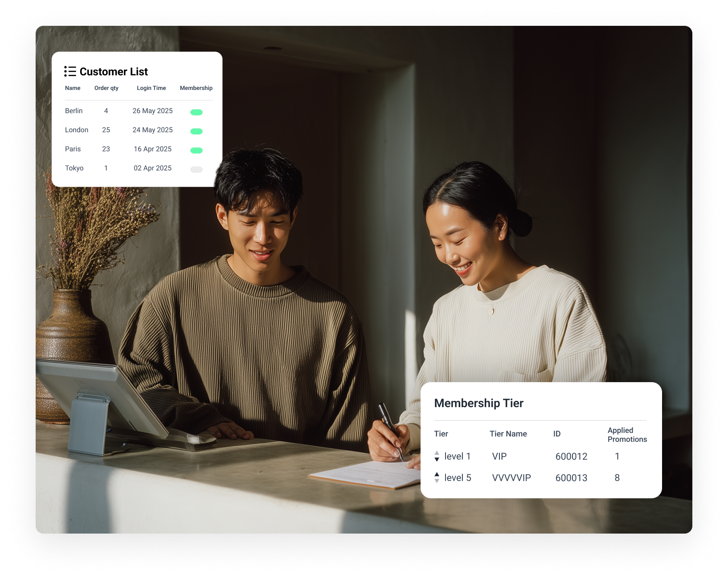Click the Applied Promotions column header
Viewport: 728px width, 579px height.
tap(627, 434)
